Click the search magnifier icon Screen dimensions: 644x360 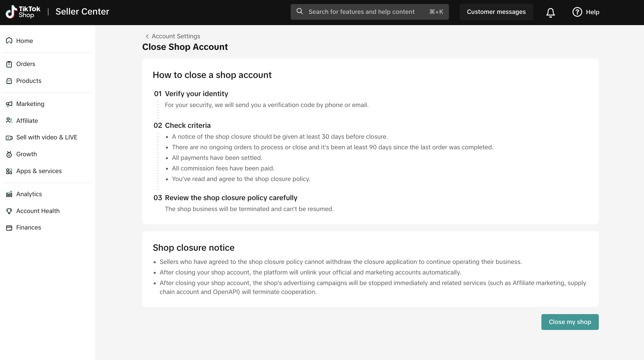[300, 12]
